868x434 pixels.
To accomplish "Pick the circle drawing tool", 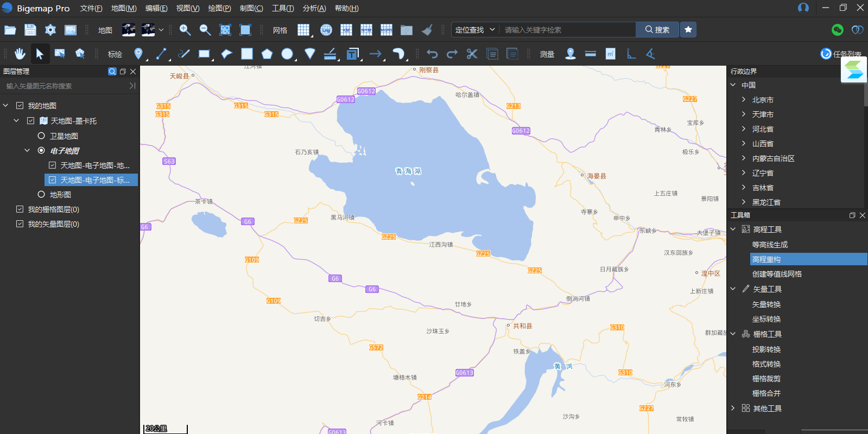I will (287, 54).
